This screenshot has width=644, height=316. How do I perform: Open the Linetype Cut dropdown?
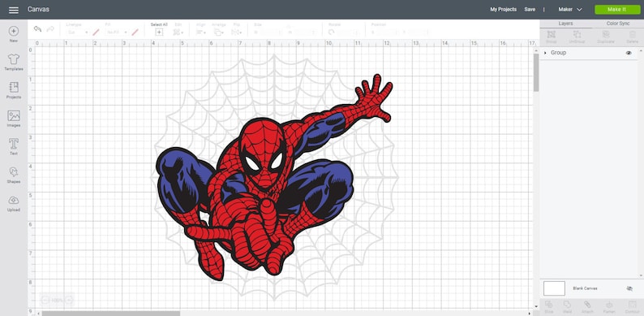click(x=77, y=32)
